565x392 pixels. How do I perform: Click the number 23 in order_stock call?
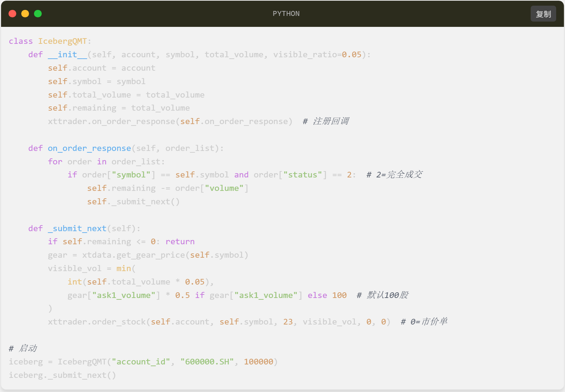pyautogui.click(x=288, y=322)
